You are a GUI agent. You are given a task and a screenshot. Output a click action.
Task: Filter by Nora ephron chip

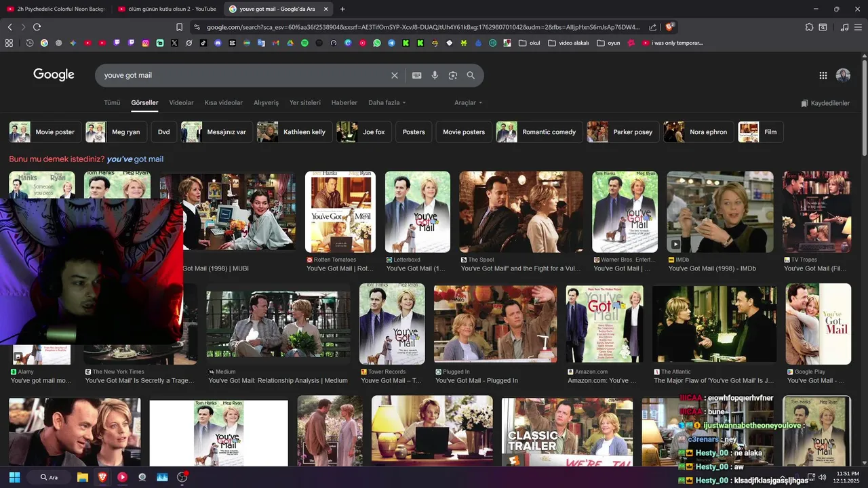click(x=698, y=132)
